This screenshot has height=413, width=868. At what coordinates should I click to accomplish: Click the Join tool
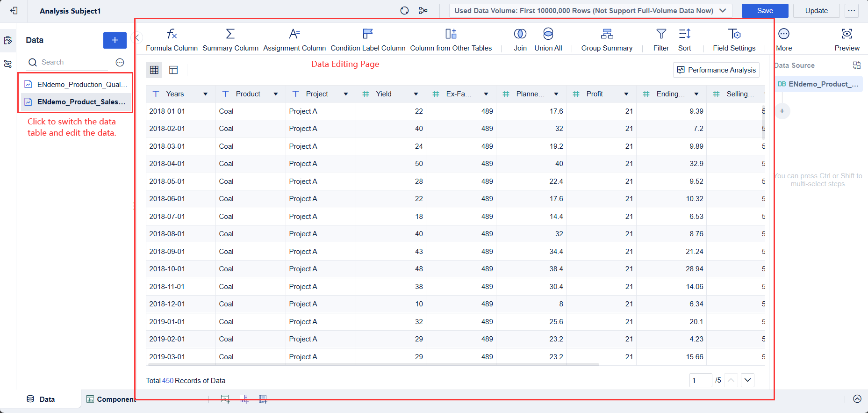520,40
